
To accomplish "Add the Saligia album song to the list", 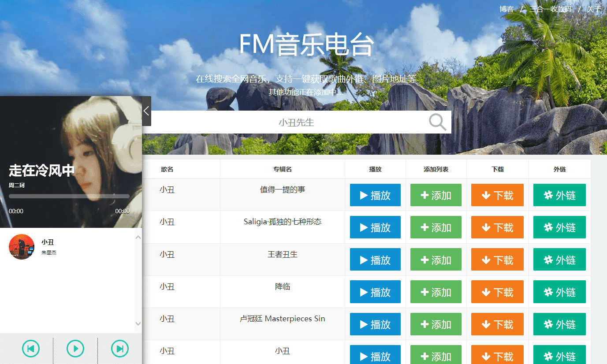I will pyautogui.click(x=436, y=227).
